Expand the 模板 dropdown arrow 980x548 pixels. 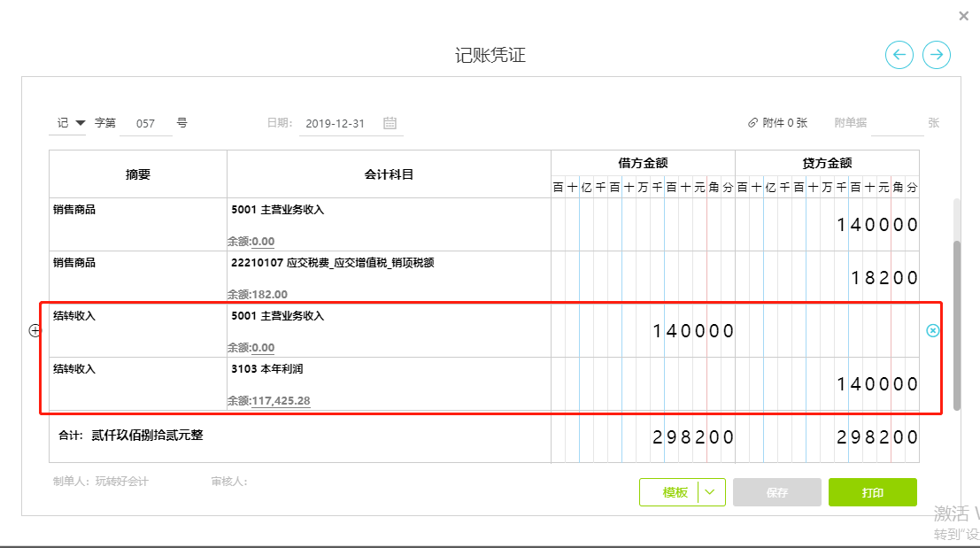pyautogui.click(x=712, y=492)
